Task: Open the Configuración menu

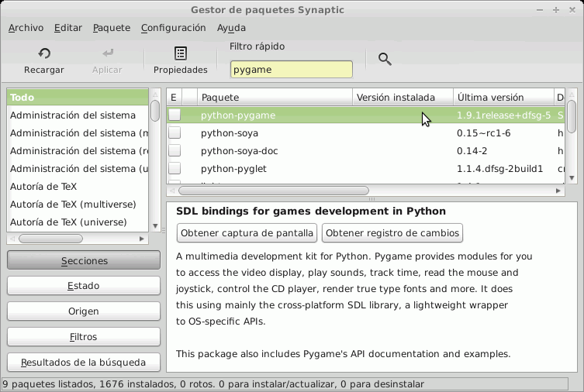Action: [x=173, y=28]
